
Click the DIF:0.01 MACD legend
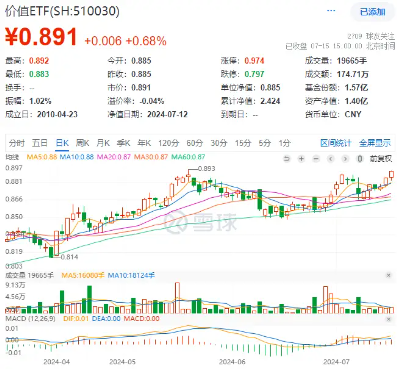click(76, 319)
